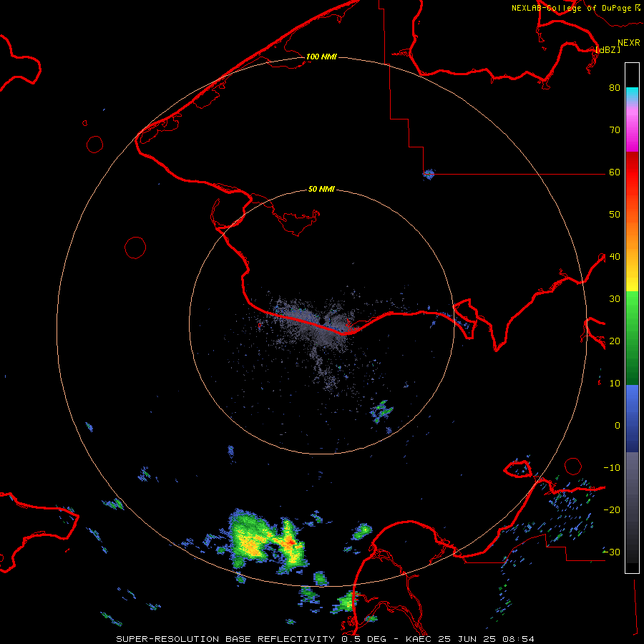Screen dimensions: 644x644
Task: Select the 40 dBZ scale value
Action: [615, 256]
